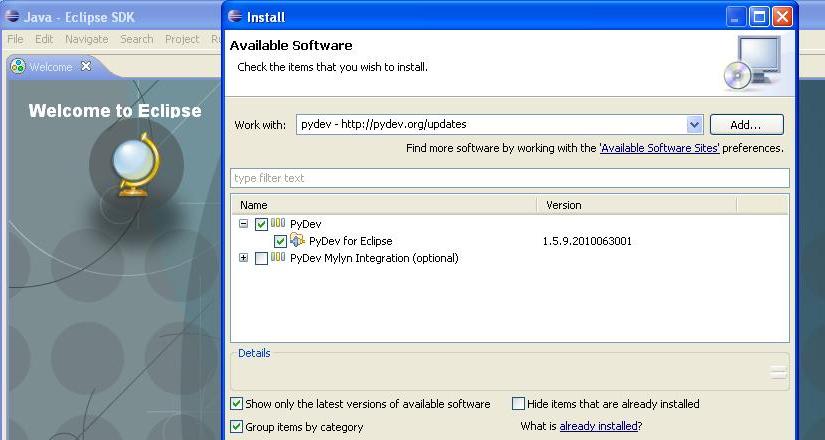Click the install CD and monitor icon
Screen dimensions: 825x440
pyautogui.click(x=750, y=62)
